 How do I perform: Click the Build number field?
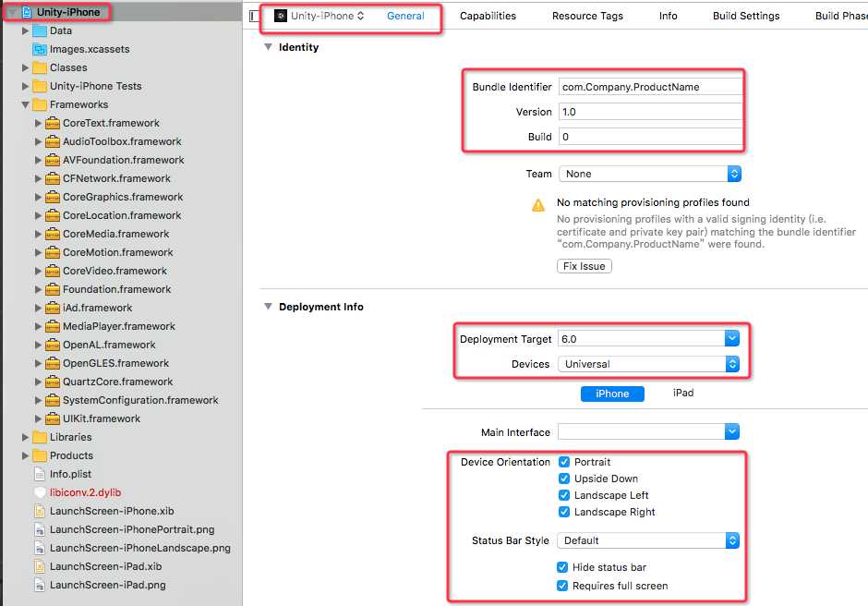(x=650, y=137)
